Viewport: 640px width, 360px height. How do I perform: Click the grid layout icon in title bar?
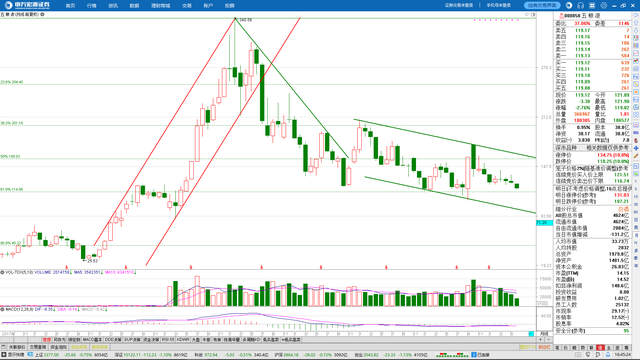[592, 5]
